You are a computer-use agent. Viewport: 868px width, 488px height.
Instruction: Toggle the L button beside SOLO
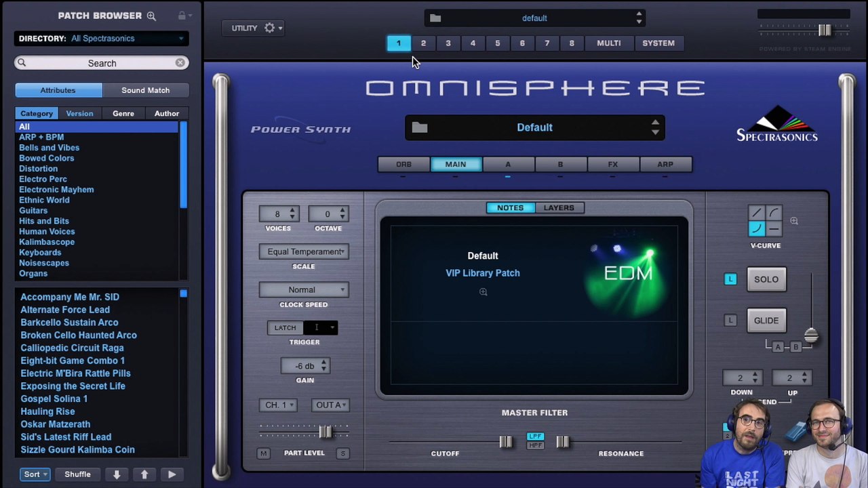pyautogui.click(x=730, y=279)
